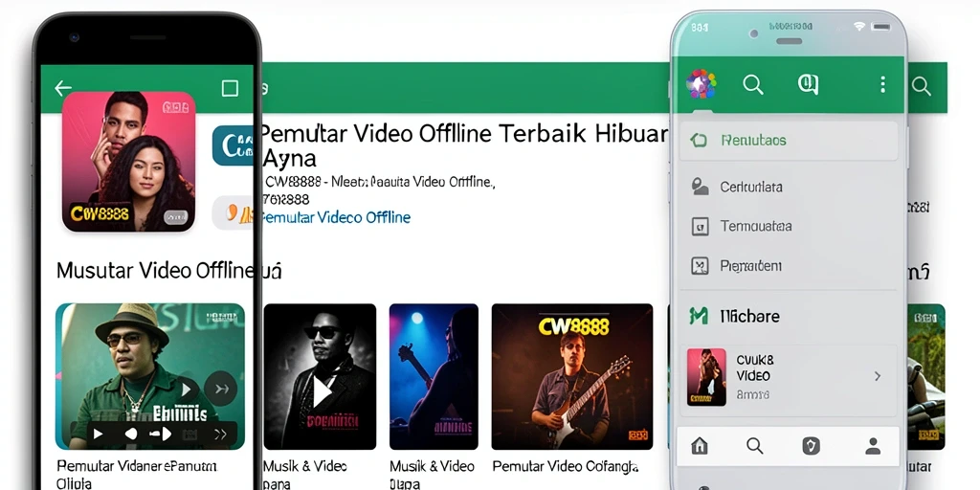Click the Musutar Video Offline heading
980x490 pixels.
point(156,271)
